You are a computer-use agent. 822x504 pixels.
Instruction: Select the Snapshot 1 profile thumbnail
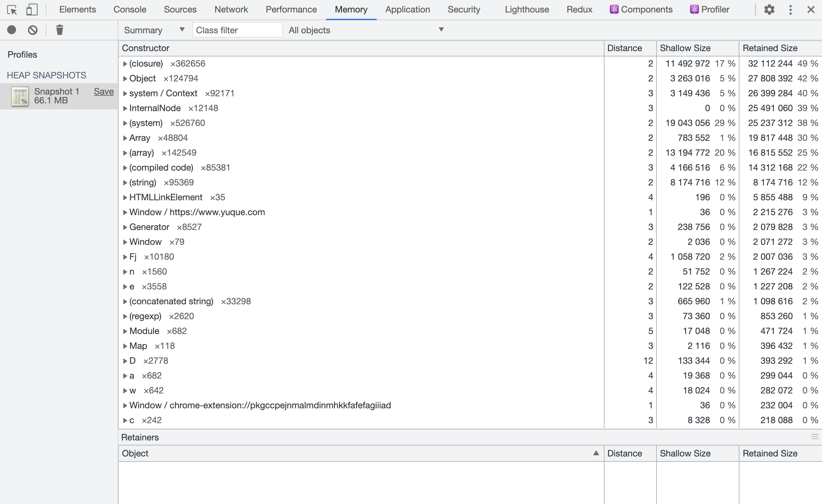point(20,96)
